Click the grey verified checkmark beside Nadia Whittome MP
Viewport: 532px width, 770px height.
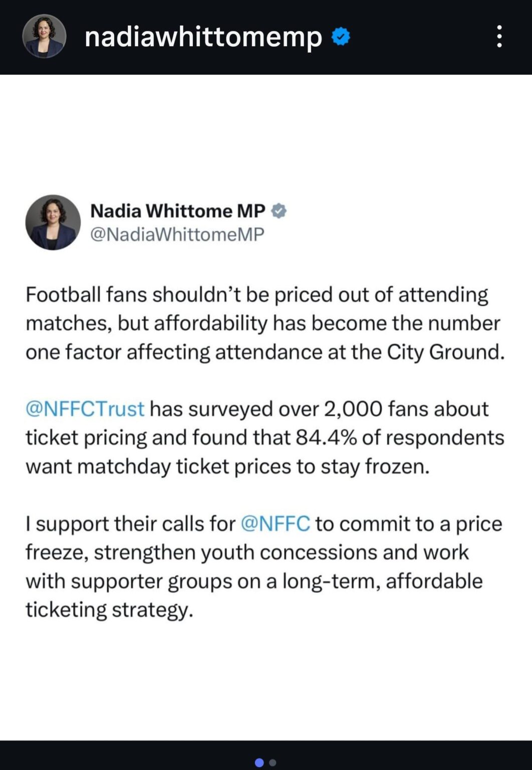(279, 211)
